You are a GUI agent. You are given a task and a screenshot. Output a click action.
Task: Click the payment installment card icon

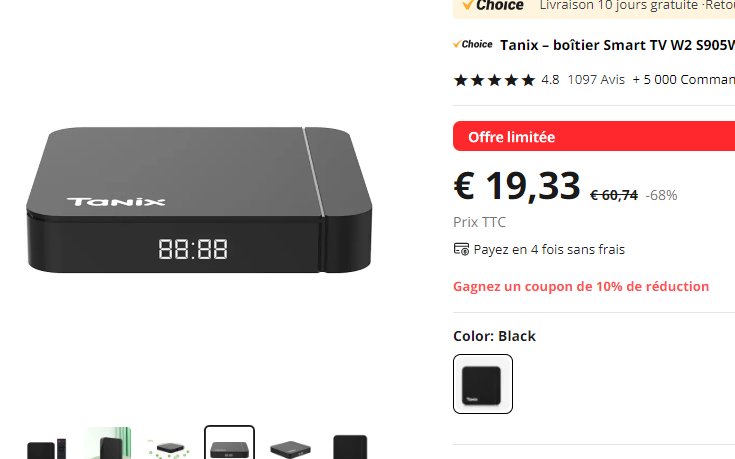[461, 249]
